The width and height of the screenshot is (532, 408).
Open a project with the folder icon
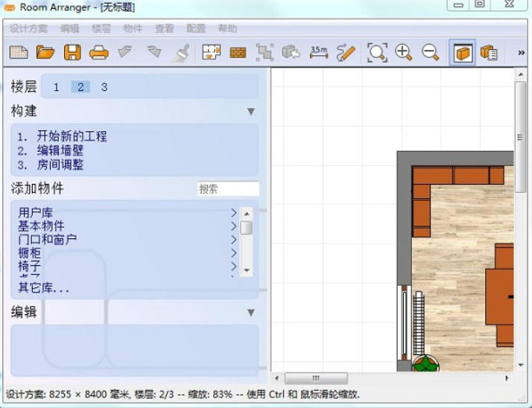45,53
